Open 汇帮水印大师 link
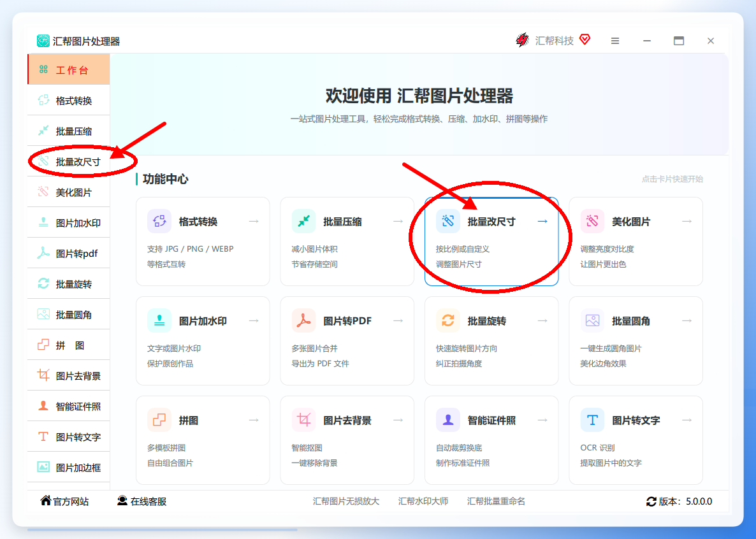The height and width of the screenshot is (539, 756). click(423, 501)
